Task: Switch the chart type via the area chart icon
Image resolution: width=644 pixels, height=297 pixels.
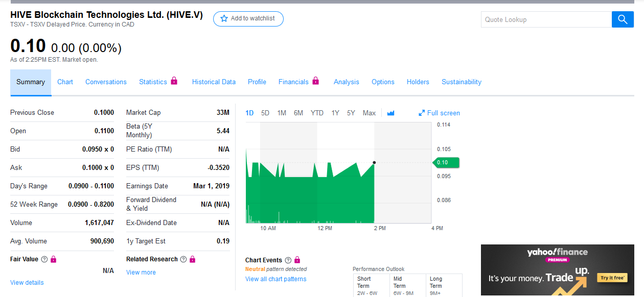Action: coord(391,113)
